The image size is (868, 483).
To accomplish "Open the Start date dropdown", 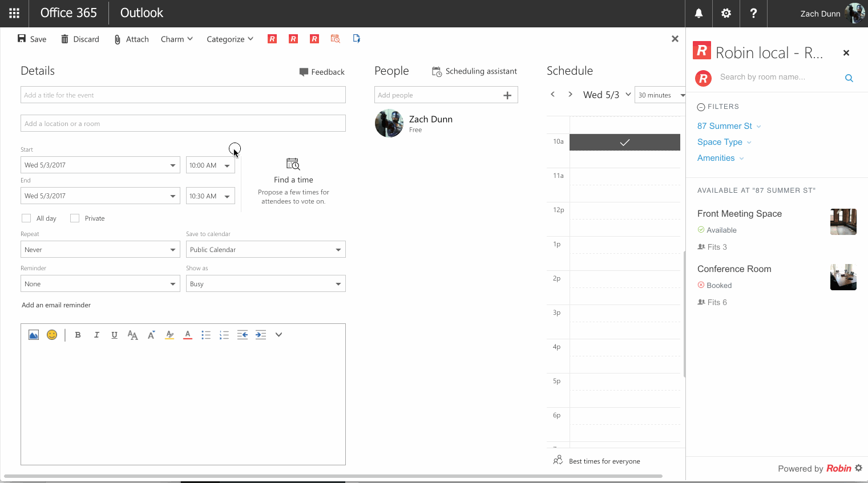I will coord(100,165).
